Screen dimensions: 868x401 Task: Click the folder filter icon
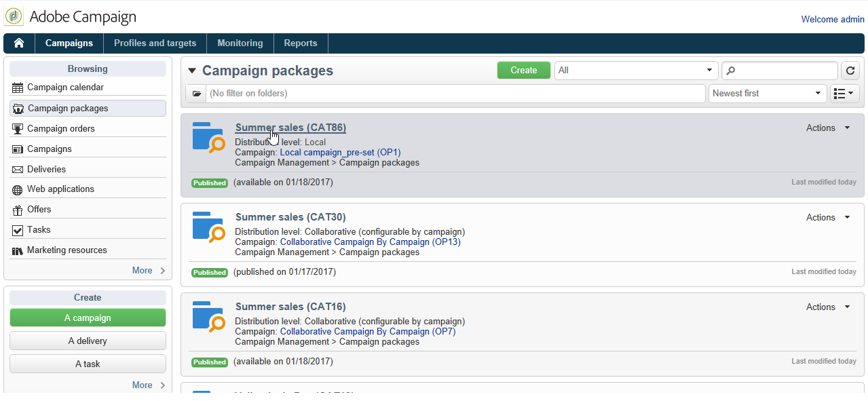pos(196,94)
